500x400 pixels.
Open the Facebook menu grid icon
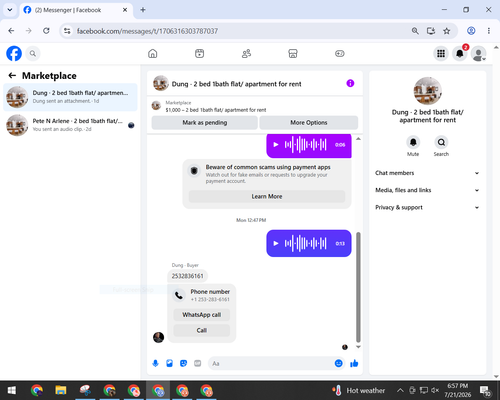pyautogui.click(x=441, y=53)
